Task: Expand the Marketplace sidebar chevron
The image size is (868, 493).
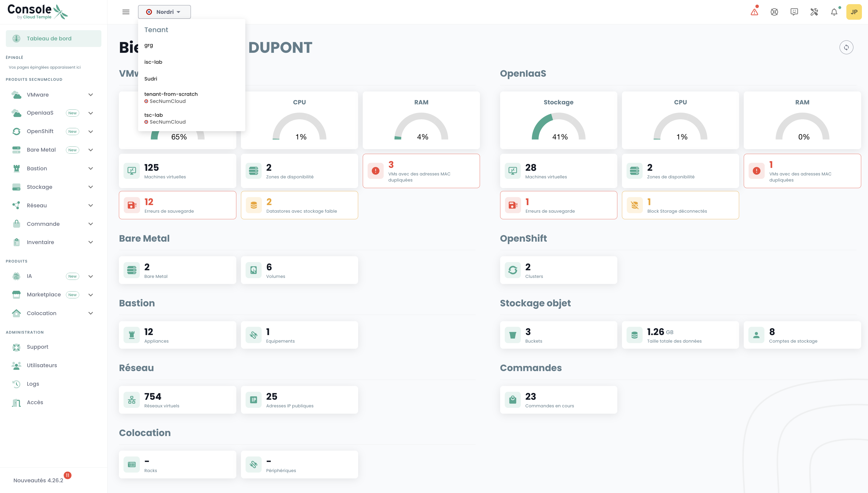Action: point(91,295)
